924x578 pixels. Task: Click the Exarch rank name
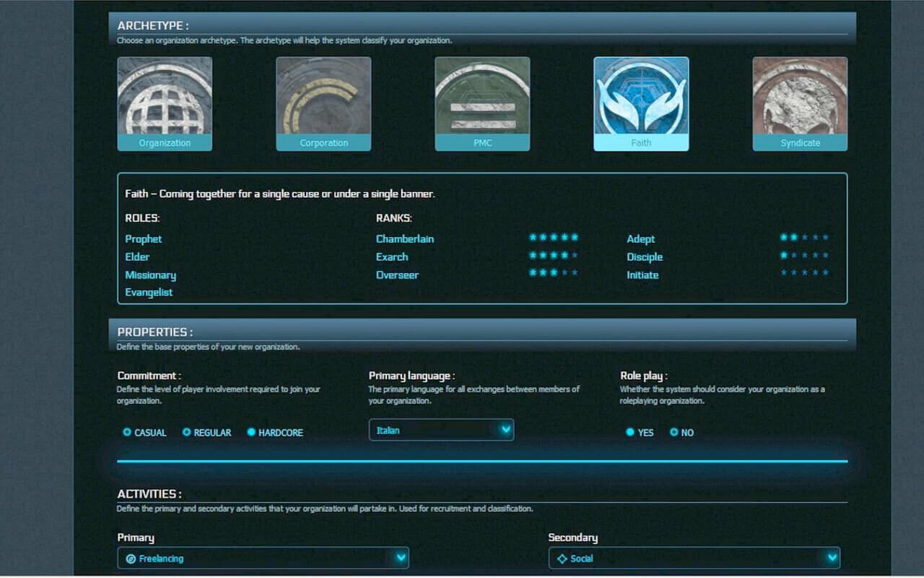(392, 257)
